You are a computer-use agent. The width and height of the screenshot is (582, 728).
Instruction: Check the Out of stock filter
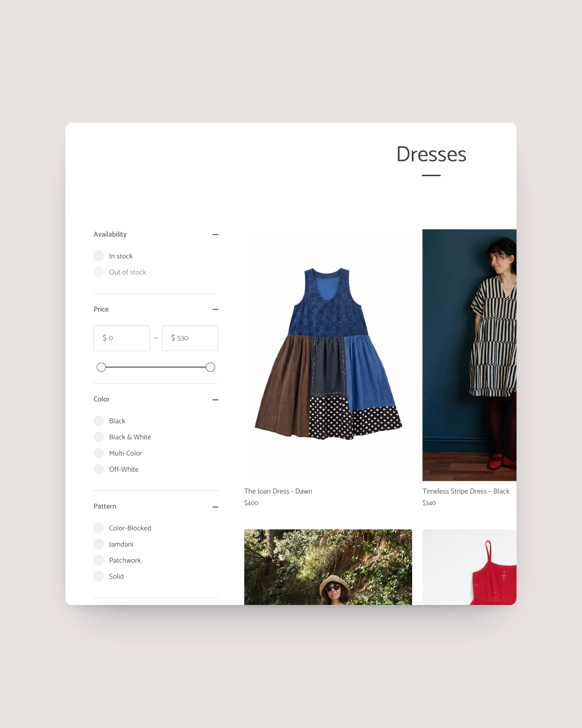pos(99,272)
